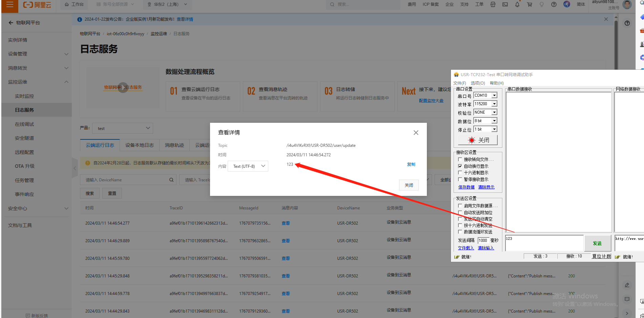Click the green 发送 button
The width and height of the screenshot is (644, 318).
(597, 243)
